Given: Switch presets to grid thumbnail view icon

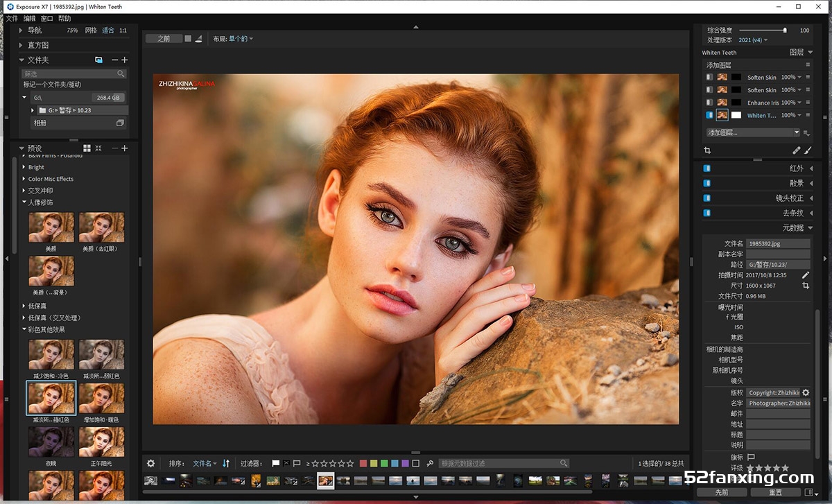Looking at the screenshot, I should tap(87, 148).
